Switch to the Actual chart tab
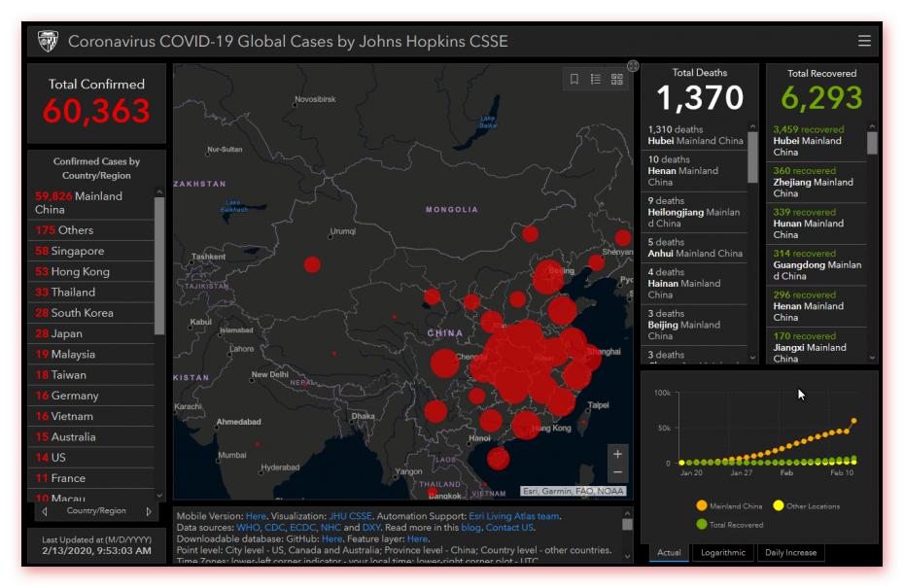Screen dimensions: 904x588 (669, 552)
